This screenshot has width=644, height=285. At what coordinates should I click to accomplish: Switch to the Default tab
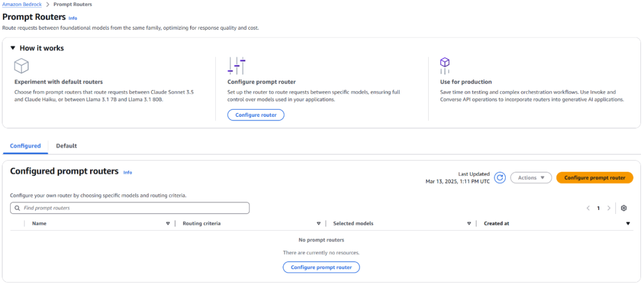pyautogui.click(x=66, y=145)
